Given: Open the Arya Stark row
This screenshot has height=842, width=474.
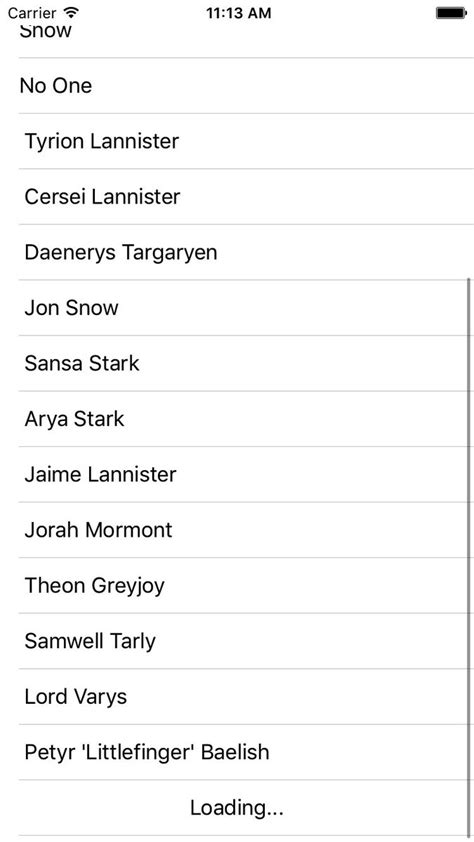Looking at the screenshot, I should tap(237, 419).
